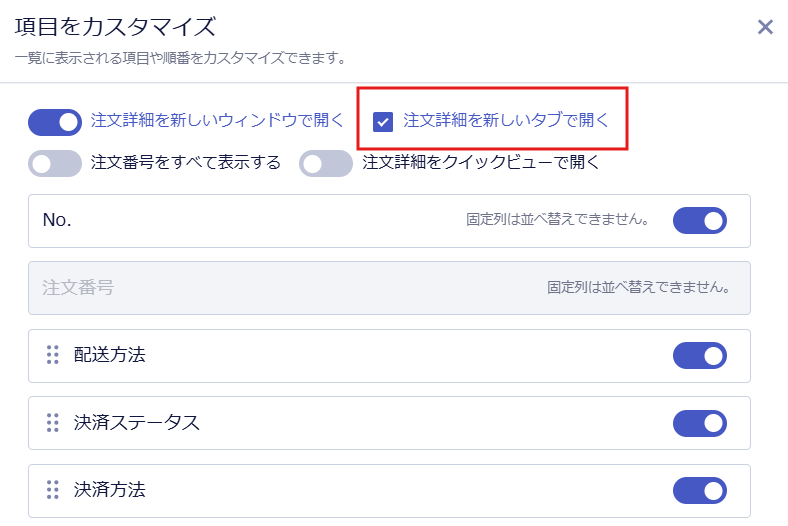Switch off the 決済ステータス column toggle
This screenshot has width=788, height=526.
(x=700, y=423)
